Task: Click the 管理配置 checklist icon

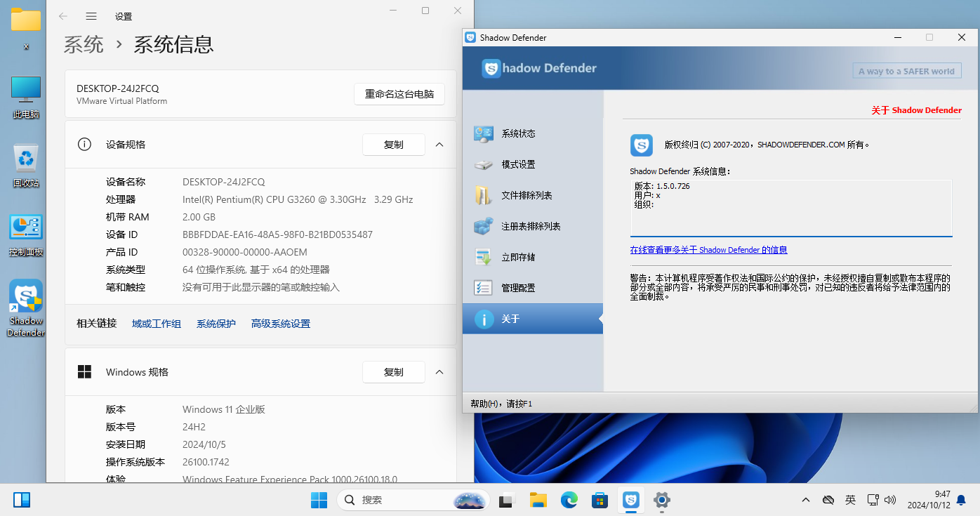Action: coord(484,288)
